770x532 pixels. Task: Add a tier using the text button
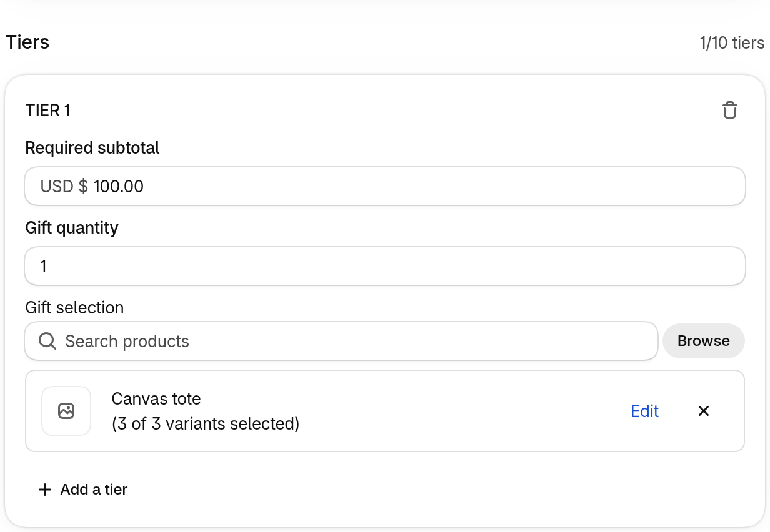click(94, 490)
